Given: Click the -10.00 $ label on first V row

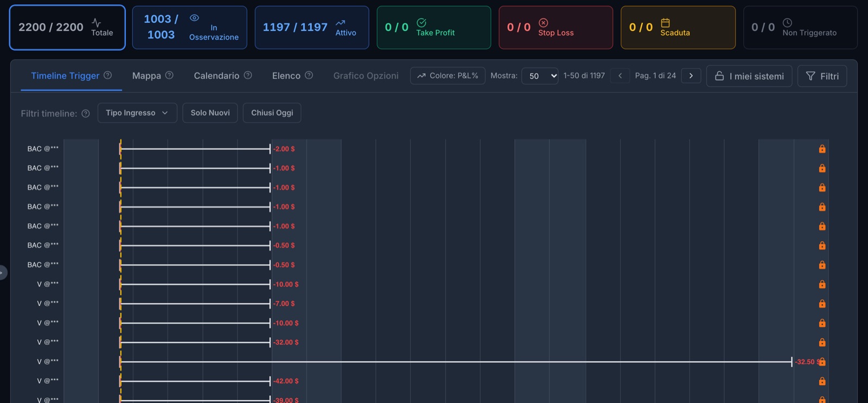Looking at the screenshot, I should 286,284.
